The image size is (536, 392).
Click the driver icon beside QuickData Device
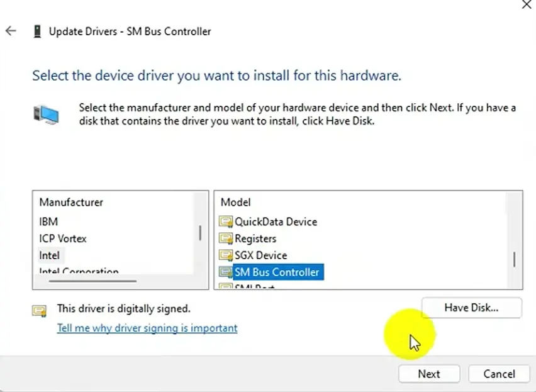(226, 221)
